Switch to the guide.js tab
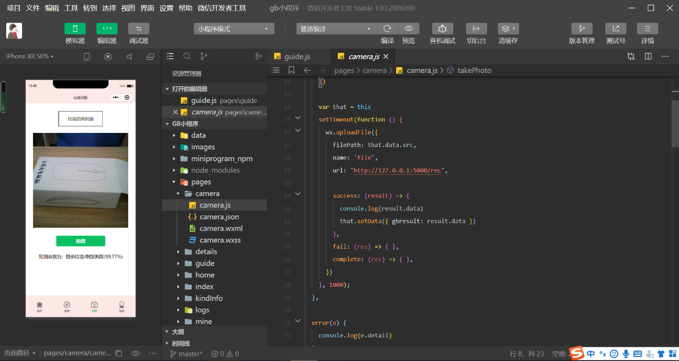This screenshot has height=361, width=679. 297,57
